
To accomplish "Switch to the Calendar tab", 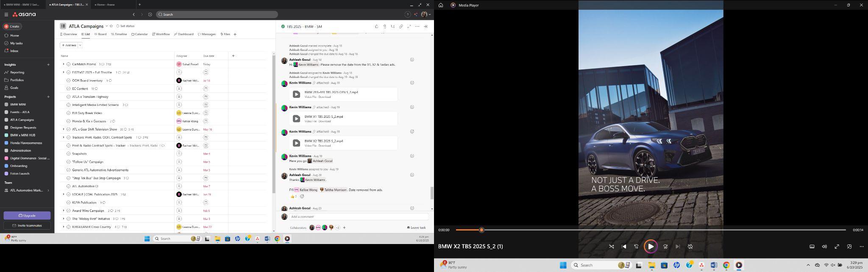I will (139, 34).
